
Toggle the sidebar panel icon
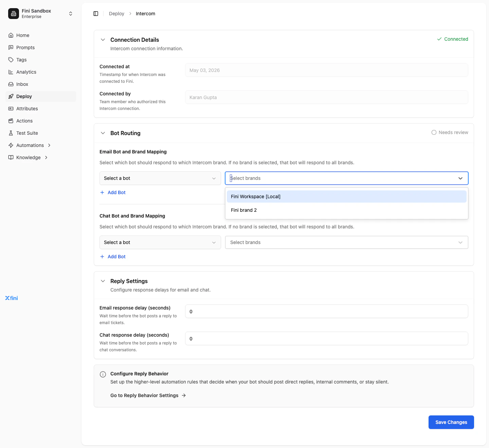click(x=96, y=14)
